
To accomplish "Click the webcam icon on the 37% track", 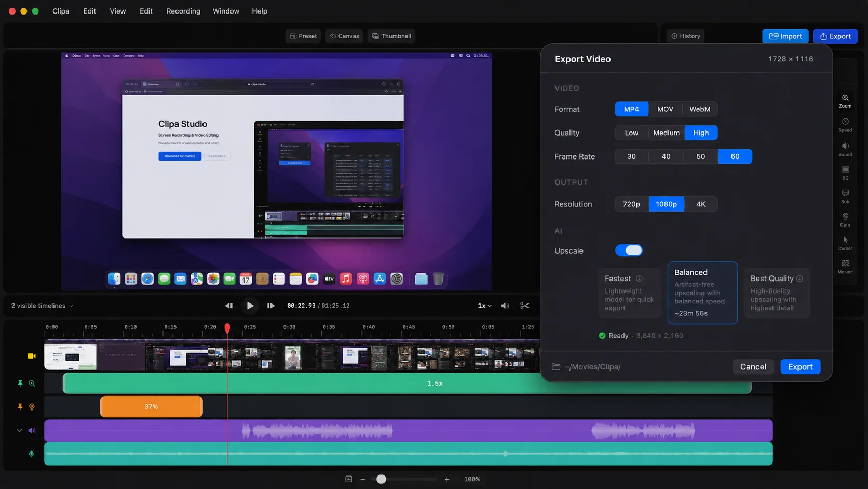I will click(32, 407).
